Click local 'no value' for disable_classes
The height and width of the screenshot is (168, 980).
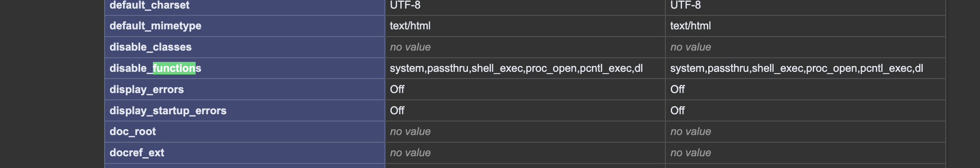click(410, 47)
